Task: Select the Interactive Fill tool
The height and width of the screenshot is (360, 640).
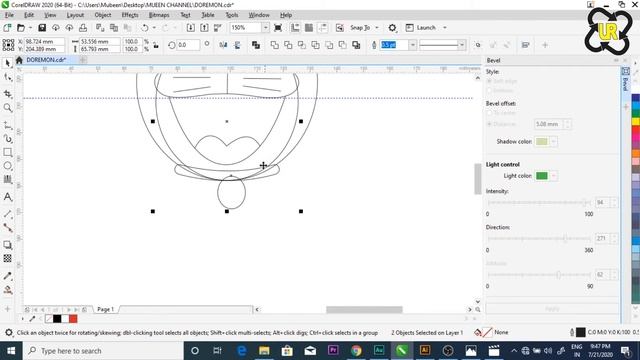Action: (x=7, y=290)
